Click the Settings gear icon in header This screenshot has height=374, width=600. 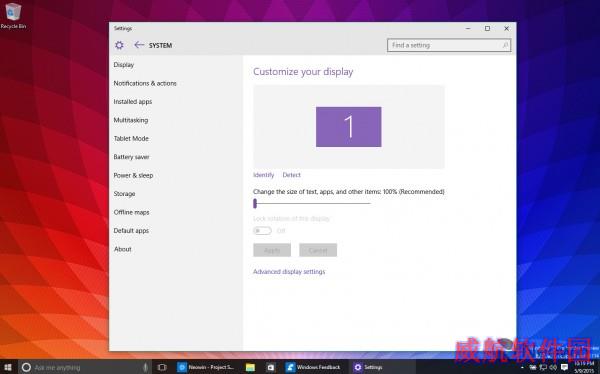[119, 45]
